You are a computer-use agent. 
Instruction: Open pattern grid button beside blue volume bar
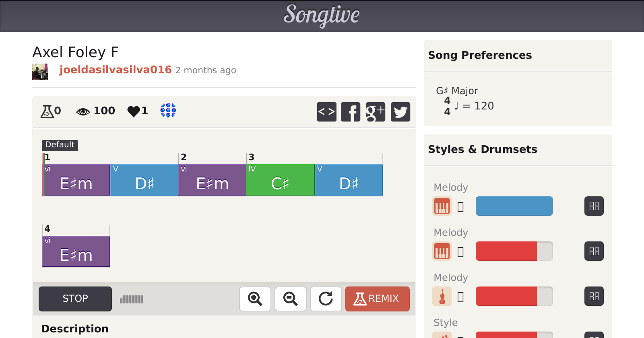click(x=594, y=206)
